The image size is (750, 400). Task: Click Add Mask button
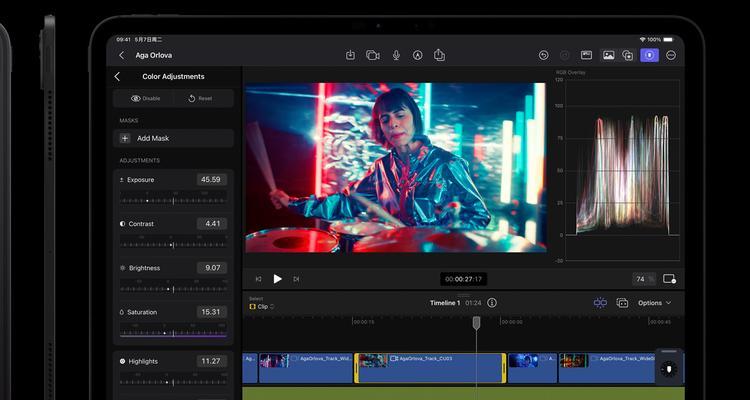click(174, 138)
